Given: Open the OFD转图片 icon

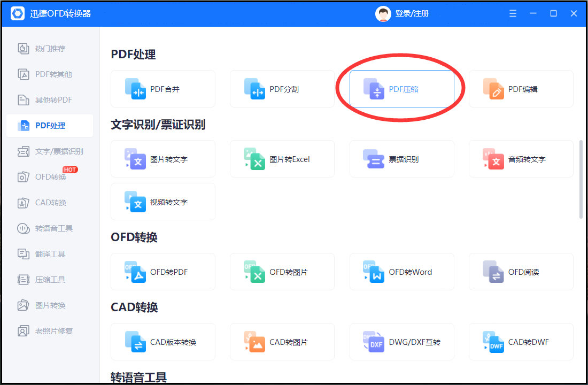Looking at the screenshot, I should coord(254,272).
